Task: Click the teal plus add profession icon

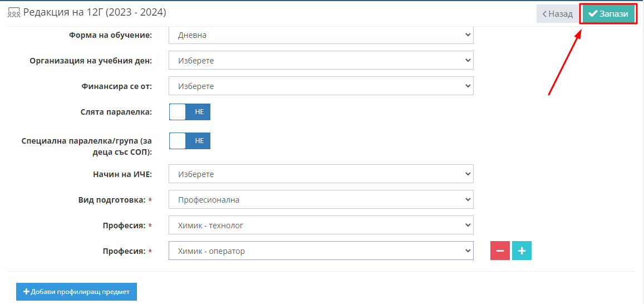Action: (522, 251)
